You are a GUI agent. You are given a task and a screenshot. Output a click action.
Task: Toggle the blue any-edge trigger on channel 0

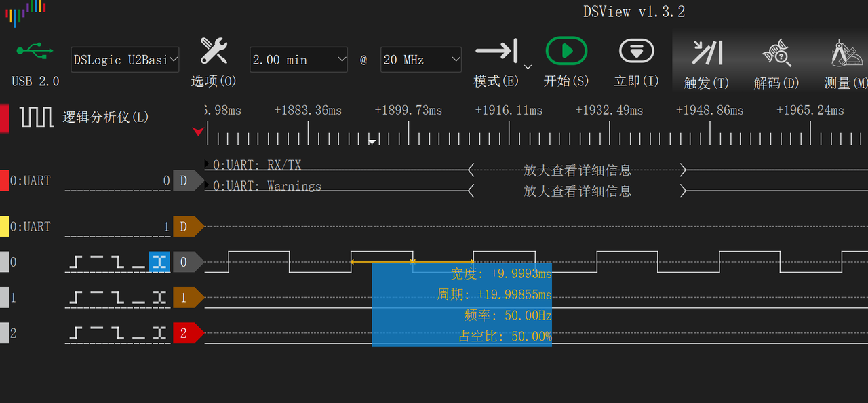click(x=159, y=263)
